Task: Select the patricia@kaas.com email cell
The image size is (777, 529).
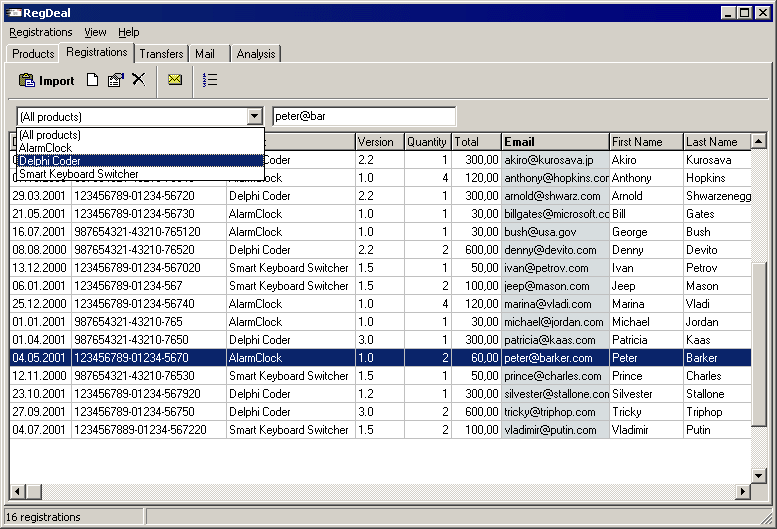Action: coord(555,340)
